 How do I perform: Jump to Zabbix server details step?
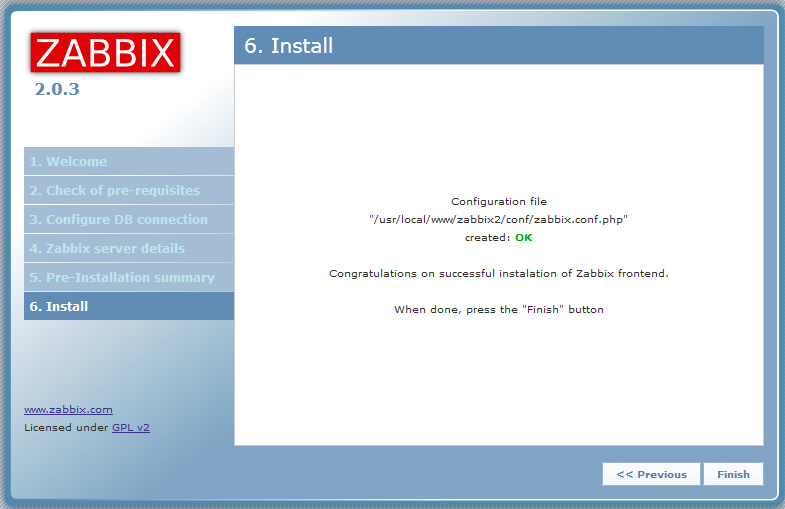pos(107,249)
